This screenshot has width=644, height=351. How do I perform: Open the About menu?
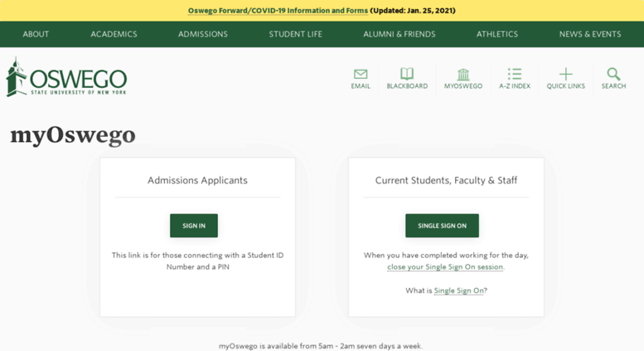pyautogui.click(x=36, y=34)
